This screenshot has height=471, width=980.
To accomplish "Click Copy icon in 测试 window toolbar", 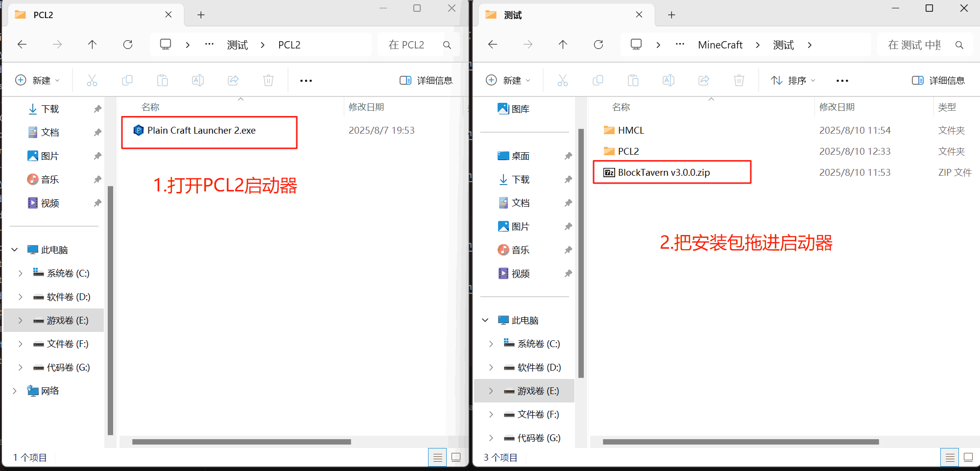I will point(598,80).
